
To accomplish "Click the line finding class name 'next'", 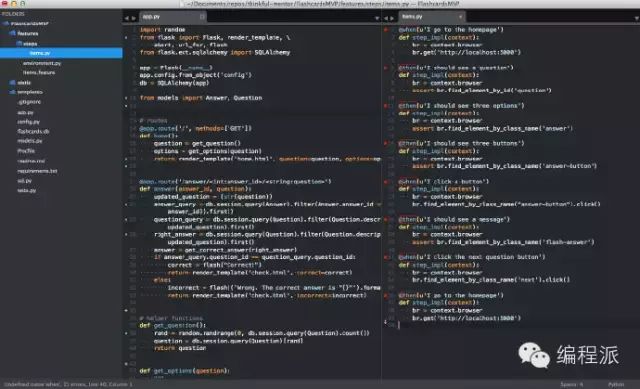I will tap(491, 280).
